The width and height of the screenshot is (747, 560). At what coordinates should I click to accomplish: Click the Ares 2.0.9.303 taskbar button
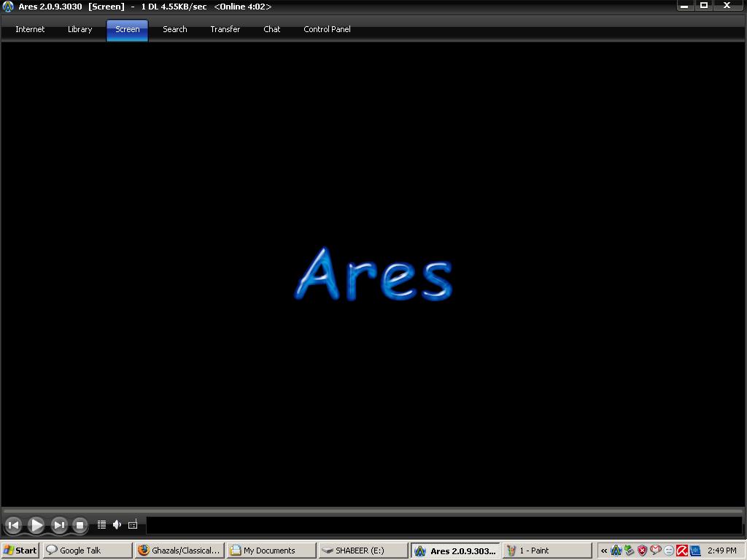[x=455, y=551]
